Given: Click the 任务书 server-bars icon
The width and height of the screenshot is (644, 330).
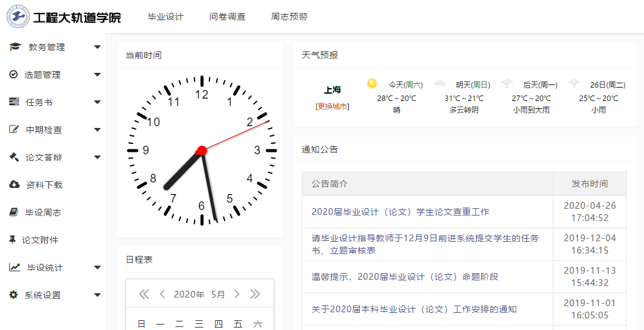Looking at the screenshot, I should click(14, 102).
